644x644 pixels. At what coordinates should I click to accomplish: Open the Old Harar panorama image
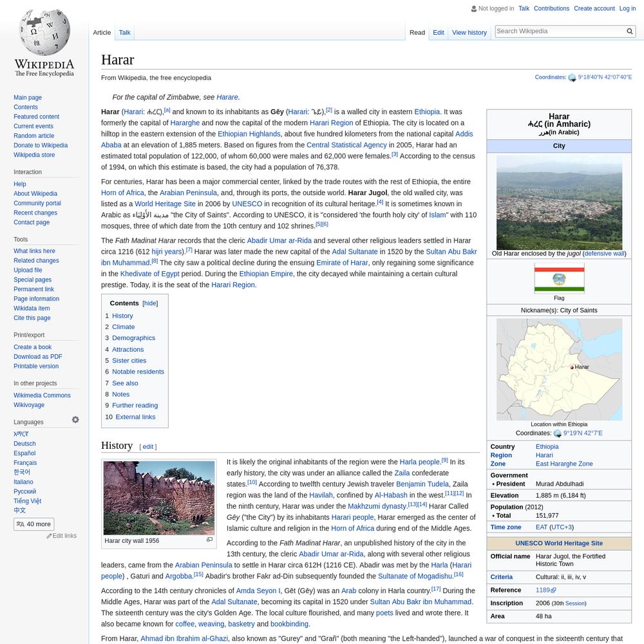(x=559, y=202)
